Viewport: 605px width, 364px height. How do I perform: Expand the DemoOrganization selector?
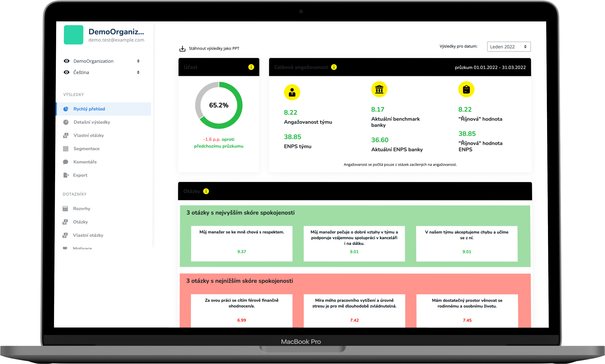pos(138,61)
